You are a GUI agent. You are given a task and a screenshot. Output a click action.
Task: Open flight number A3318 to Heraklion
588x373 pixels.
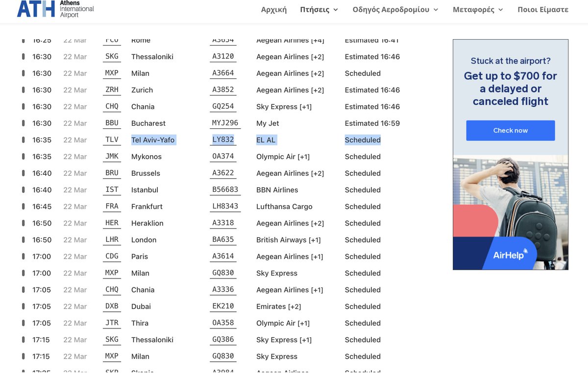pyautogui.click(x=223, y=223)
